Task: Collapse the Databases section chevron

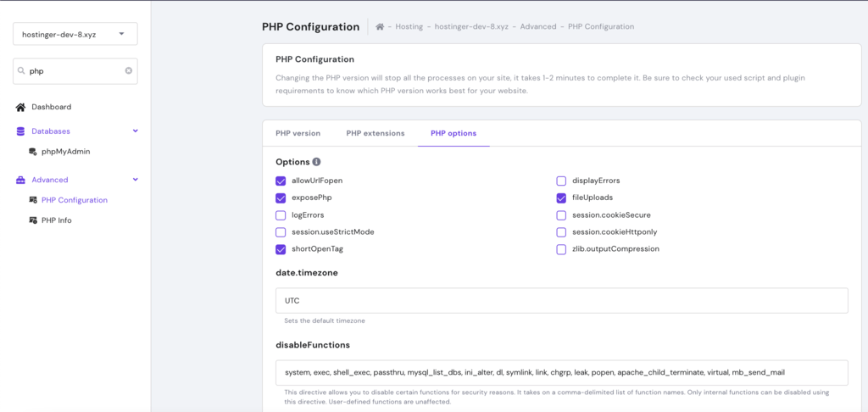Action: tap(135, 131)
